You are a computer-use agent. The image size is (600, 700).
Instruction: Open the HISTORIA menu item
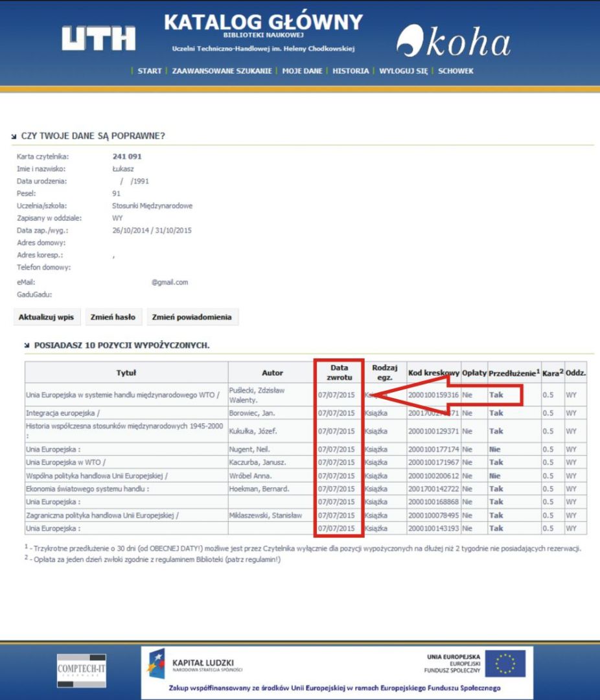[x=351, y=71]
